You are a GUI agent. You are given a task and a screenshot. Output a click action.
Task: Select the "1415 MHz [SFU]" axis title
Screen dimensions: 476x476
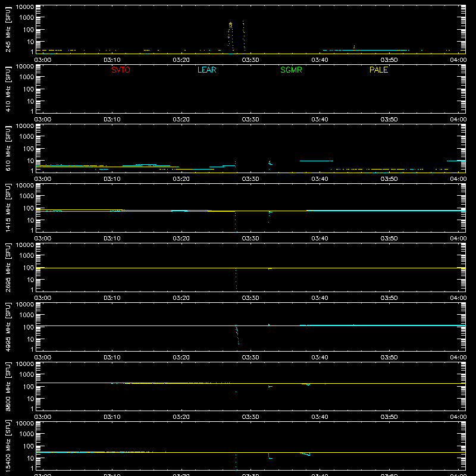(x=8, y=208)
